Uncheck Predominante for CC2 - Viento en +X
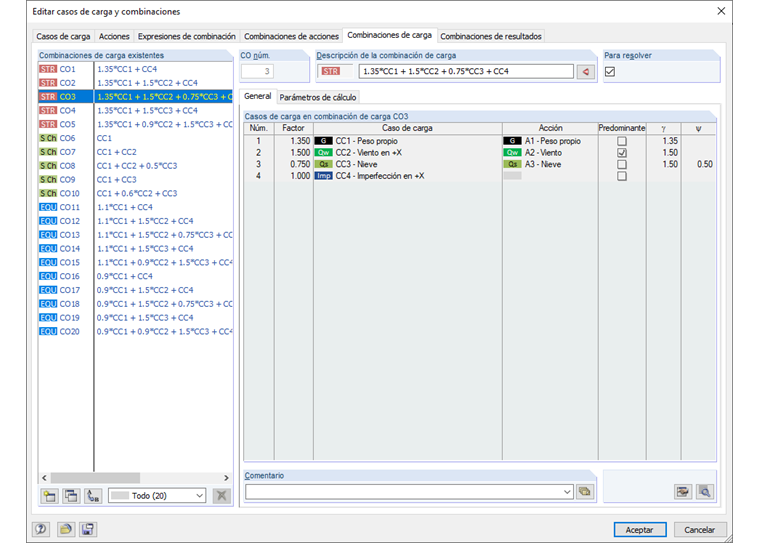 pyautogui.click(x=622, y=153)
